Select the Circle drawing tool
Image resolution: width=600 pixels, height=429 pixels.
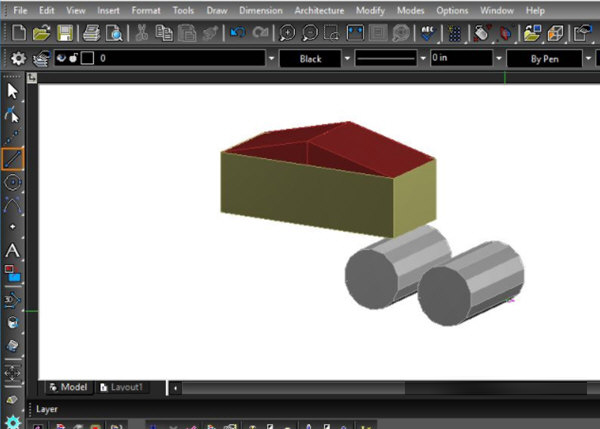coord(13,182)
